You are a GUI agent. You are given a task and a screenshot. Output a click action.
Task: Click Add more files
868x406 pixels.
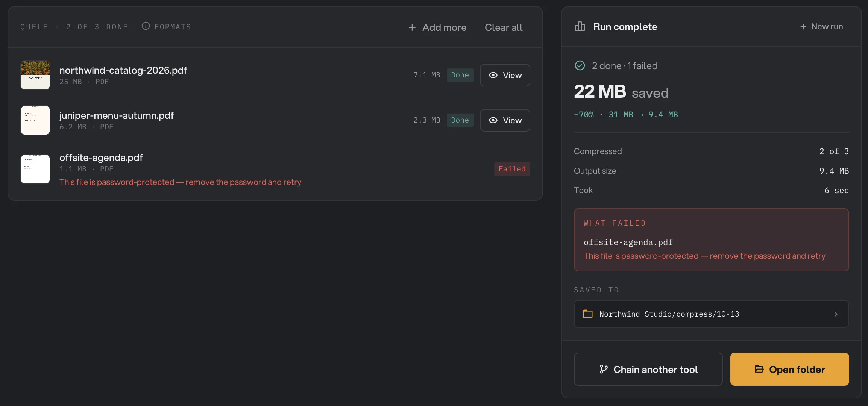pos(437,27)
